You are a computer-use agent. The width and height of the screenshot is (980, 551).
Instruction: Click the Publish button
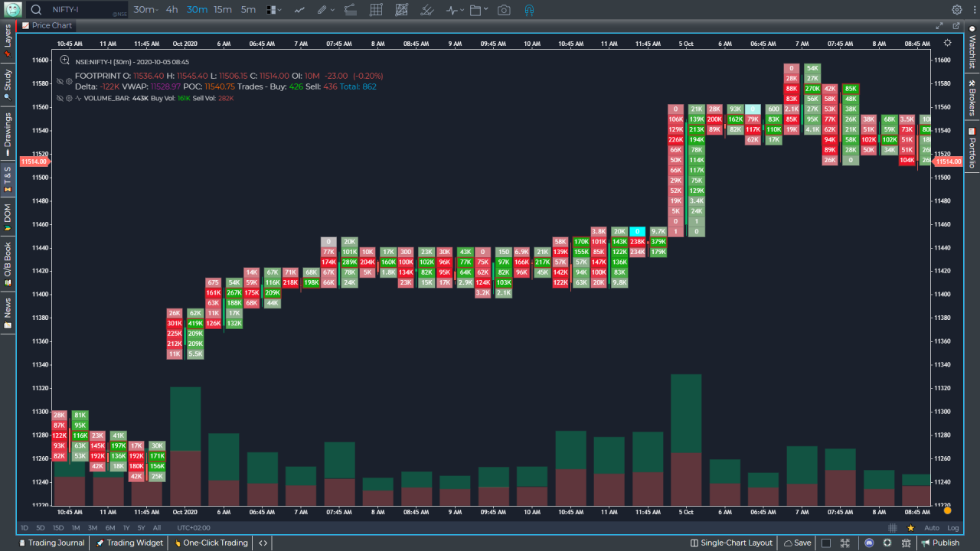pyautogui.click(x=946, y=543)
